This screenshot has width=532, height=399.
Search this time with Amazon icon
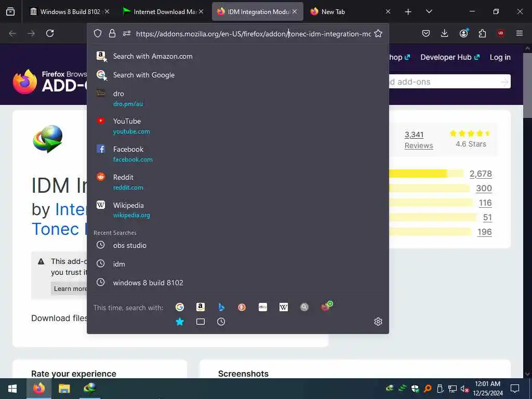(201, 307)
